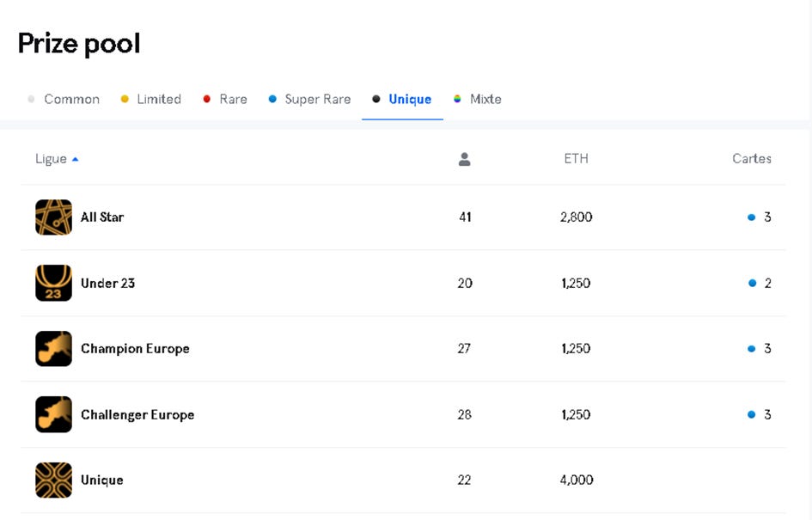
Task: Click the cards count 3 for All Star
Action: [x=767, y=217]
